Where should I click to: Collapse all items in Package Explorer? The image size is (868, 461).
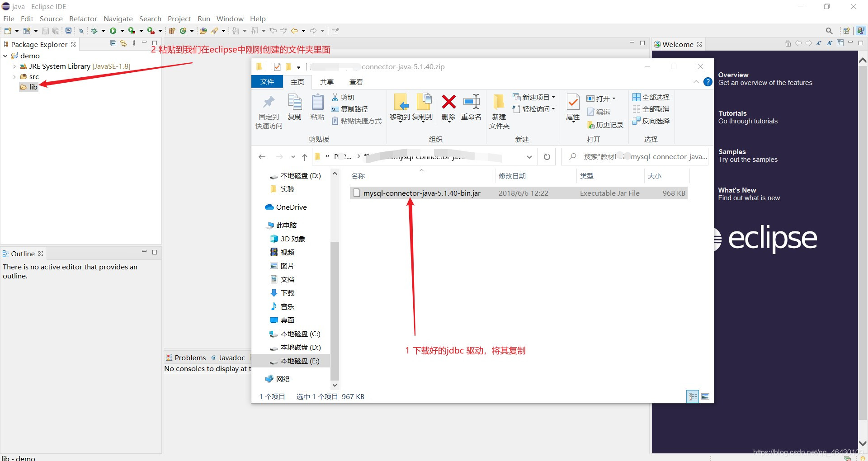tap(113, 43)
